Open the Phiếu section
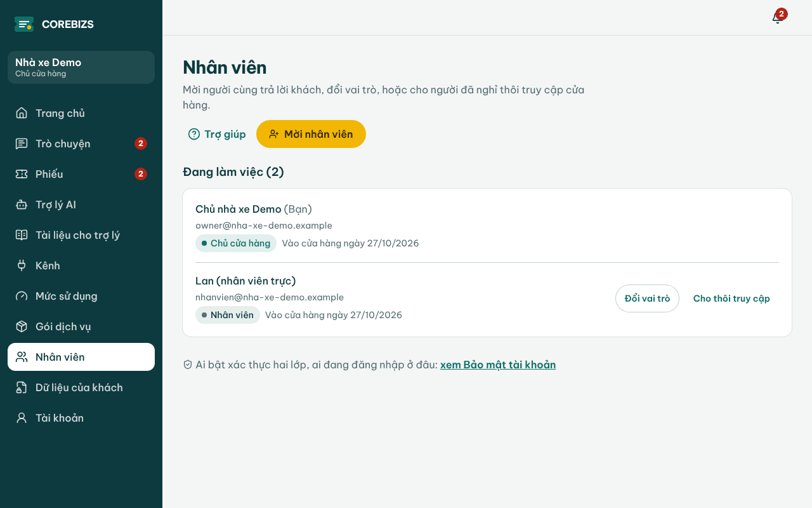This screenshot has height=508, width=812. tap(81, 174)
